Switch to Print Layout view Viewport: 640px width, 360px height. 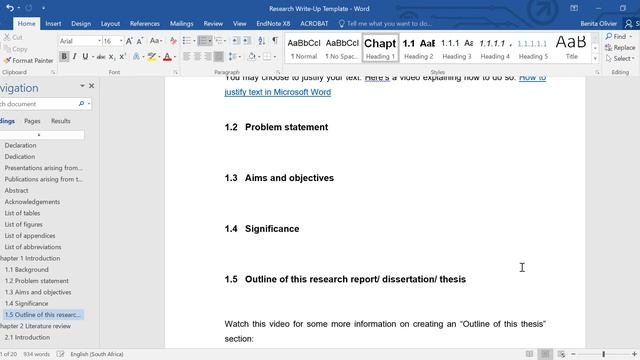tap(545, 354)
